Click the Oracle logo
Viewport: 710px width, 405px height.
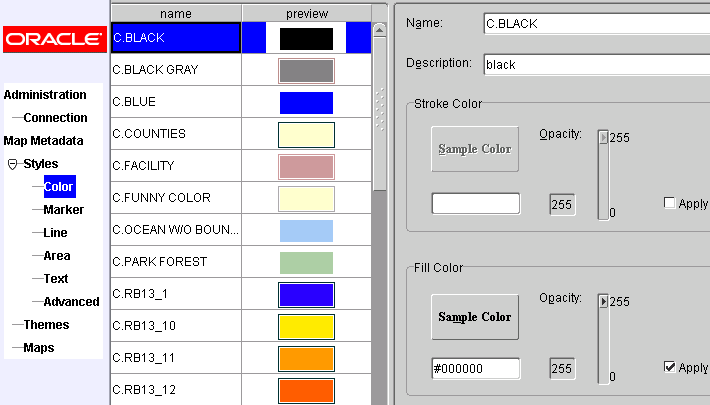tap(55, 39)
